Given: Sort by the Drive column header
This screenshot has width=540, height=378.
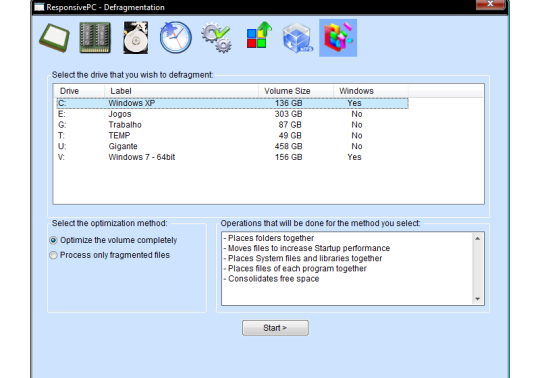Looking at the screenshot, I should tap(79, 91).
